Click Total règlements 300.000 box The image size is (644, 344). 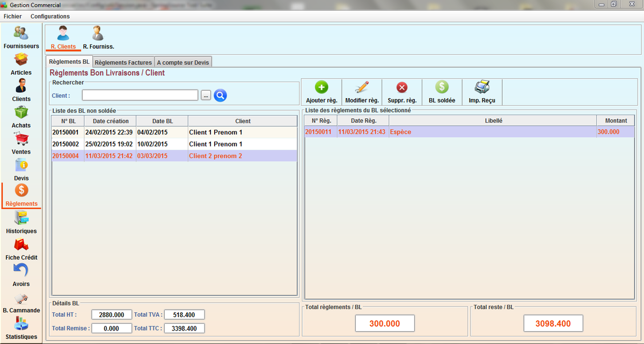click(385, 324)
